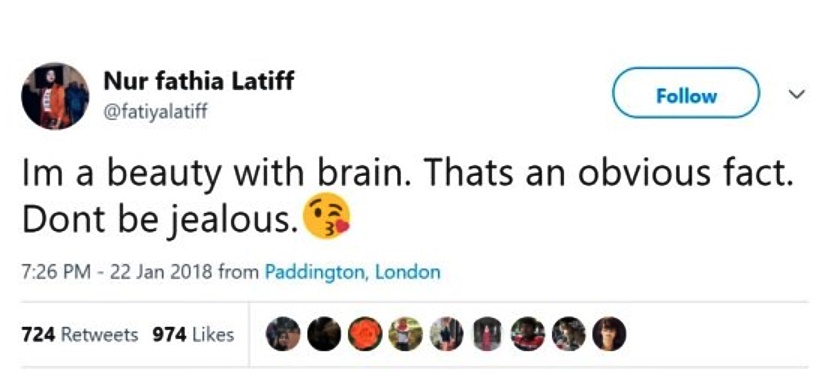Screen dimensions: 817x379
Task: Open the Nur fathia Latiff display name
Action: click(199, 81)
